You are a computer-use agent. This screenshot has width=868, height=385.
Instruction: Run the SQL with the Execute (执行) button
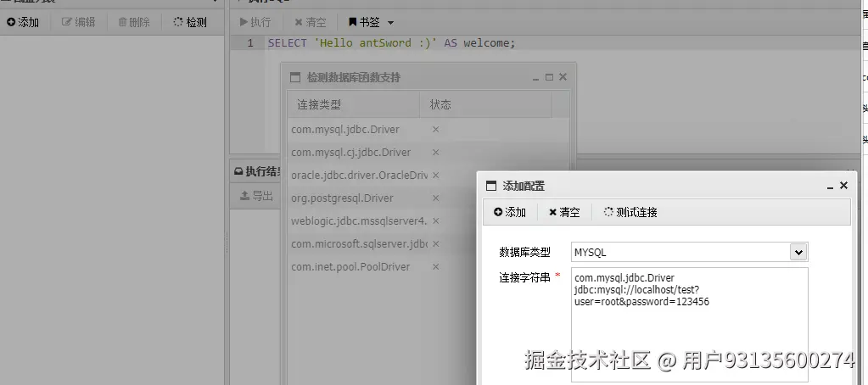point(255,22)
